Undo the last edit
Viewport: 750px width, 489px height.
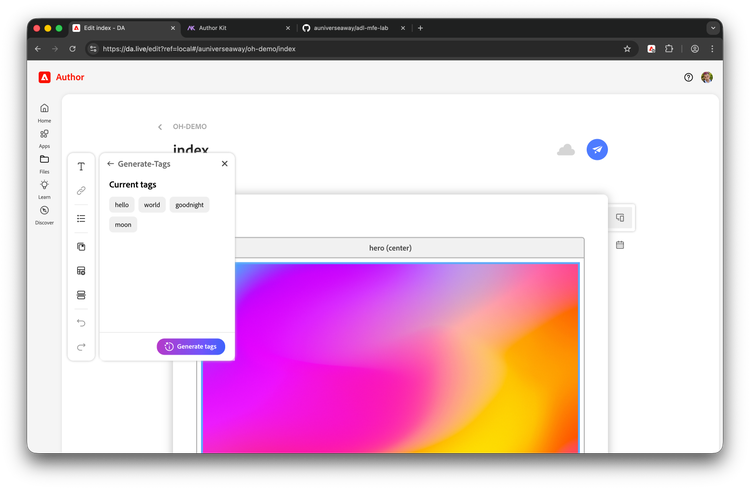(x=81, y=323)
